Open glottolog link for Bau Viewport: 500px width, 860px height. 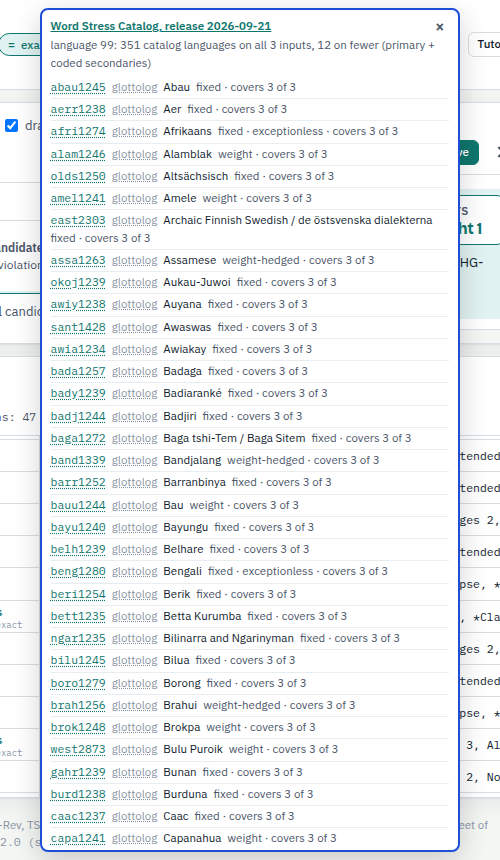click(x=135, y=505)
